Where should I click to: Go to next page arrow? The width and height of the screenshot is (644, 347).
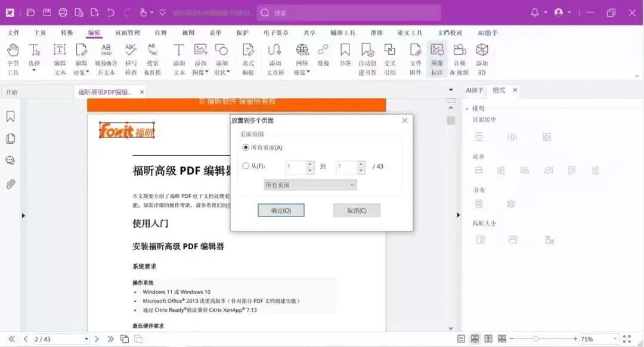tap(97, 339)
